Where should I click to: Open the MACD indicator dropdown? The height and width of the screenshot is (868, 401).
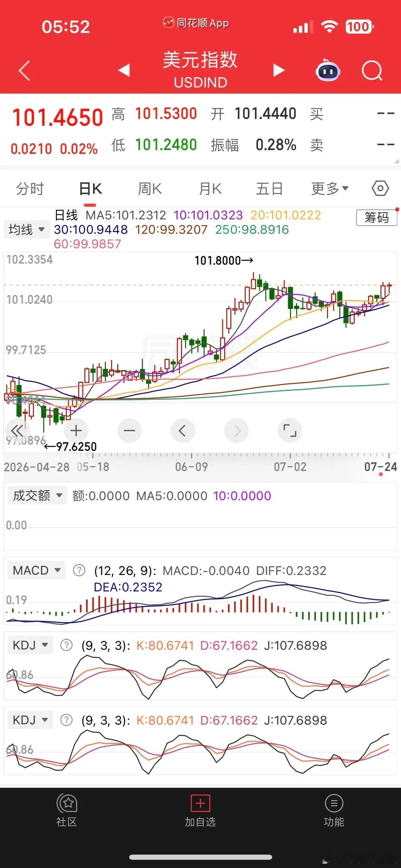point(36,570)
